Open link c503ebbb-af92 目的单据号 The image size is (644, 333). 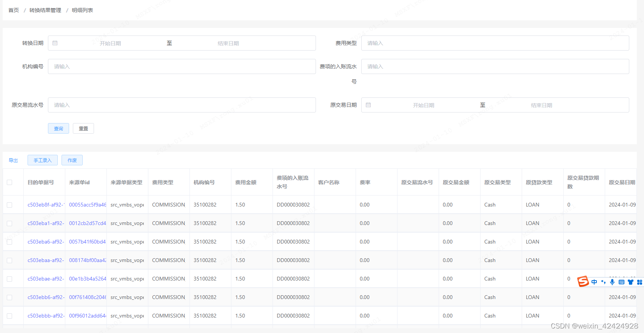tap(46, 316)
